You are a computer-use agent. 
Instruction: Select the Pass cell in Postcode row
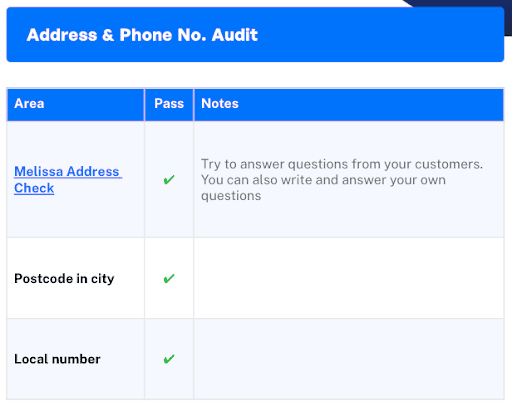pyautogui.click(x=169, y=278)
